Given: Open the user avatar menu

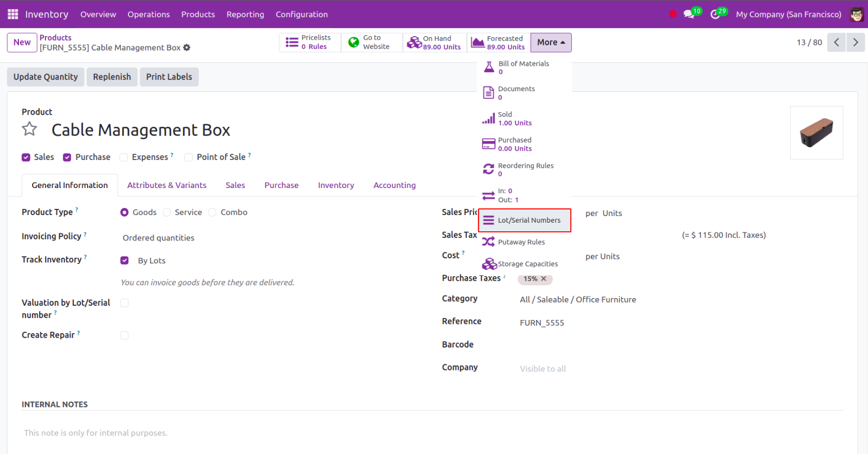Looking at the screenshot, I should point(856,14).
